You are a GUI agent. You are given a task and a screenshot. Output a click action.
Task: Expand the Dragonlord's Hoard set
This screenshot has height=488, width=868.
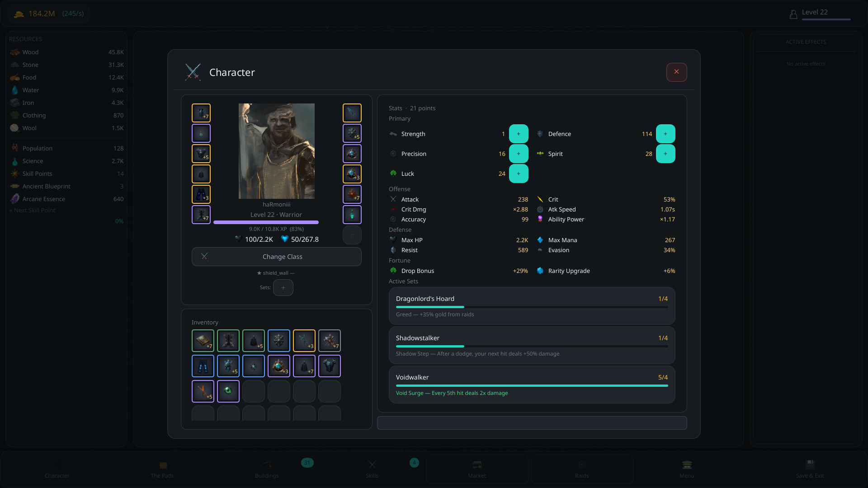click(x=532, y=306)
